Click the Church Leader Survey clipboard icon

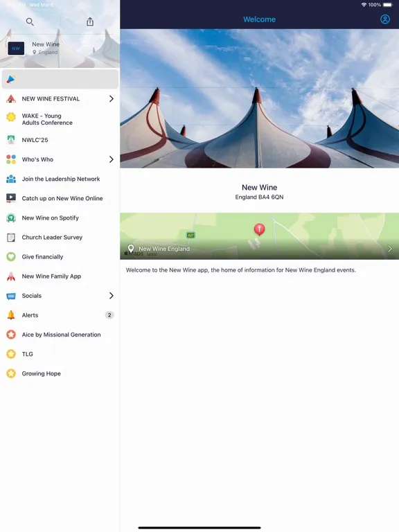[x=11, y=237]
